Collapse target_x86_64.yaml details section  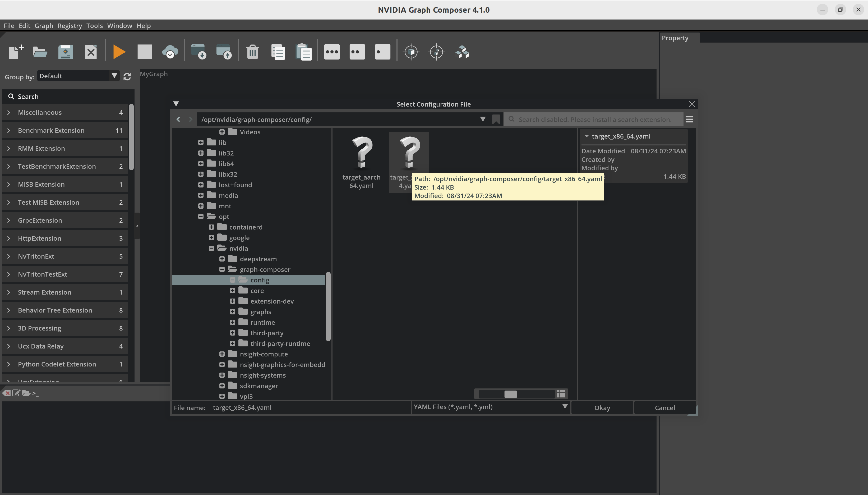coord(587,136)
